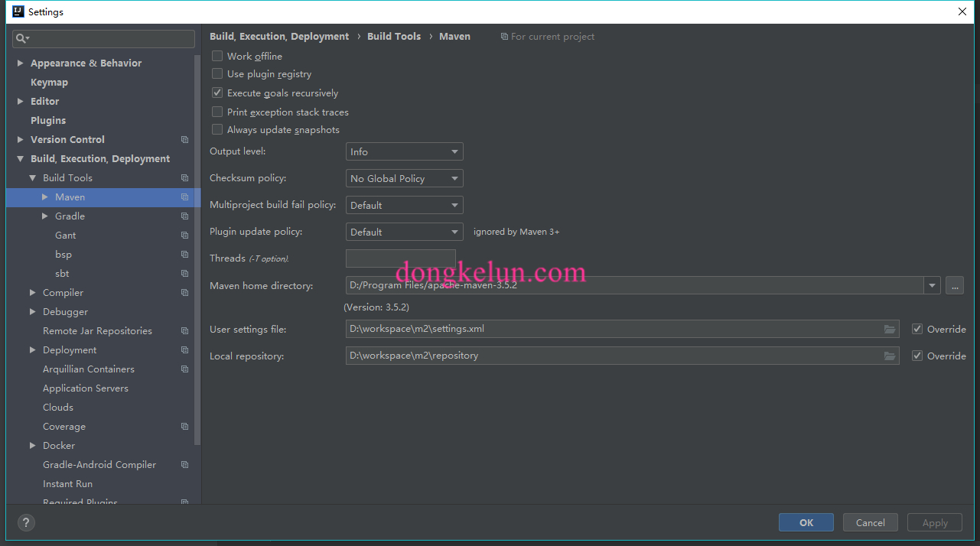Click the project-level icon beside sbt
The width and height of the screenshot is (980, 546).
184,274
